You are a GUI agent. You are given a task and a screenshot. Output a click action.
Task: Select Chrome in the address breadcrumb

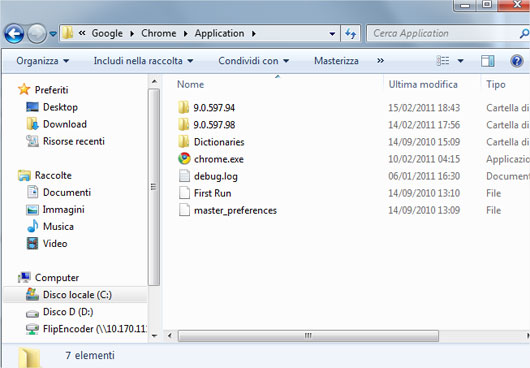[159, 33]
